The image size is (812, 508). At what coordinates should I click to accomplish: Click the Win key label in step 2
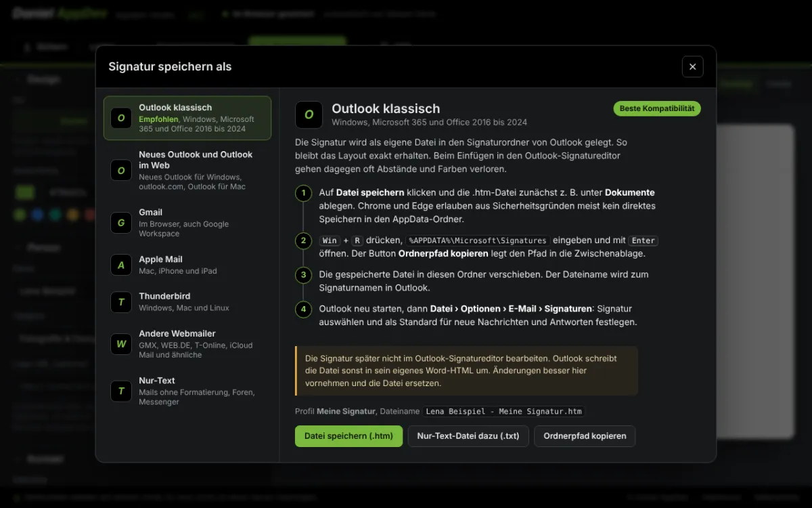[x=330, y=240]
